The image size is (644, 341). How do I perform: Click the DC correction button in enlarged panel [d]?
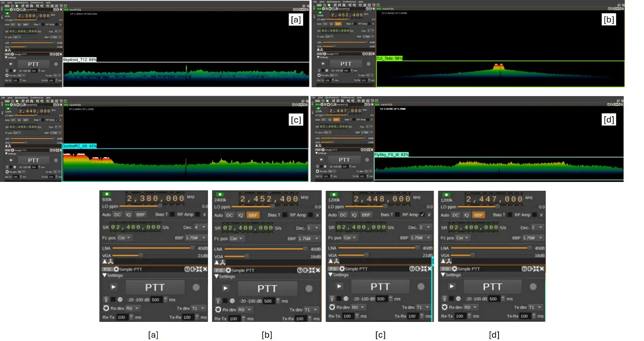pyautogui.click(x=456, y=215)
